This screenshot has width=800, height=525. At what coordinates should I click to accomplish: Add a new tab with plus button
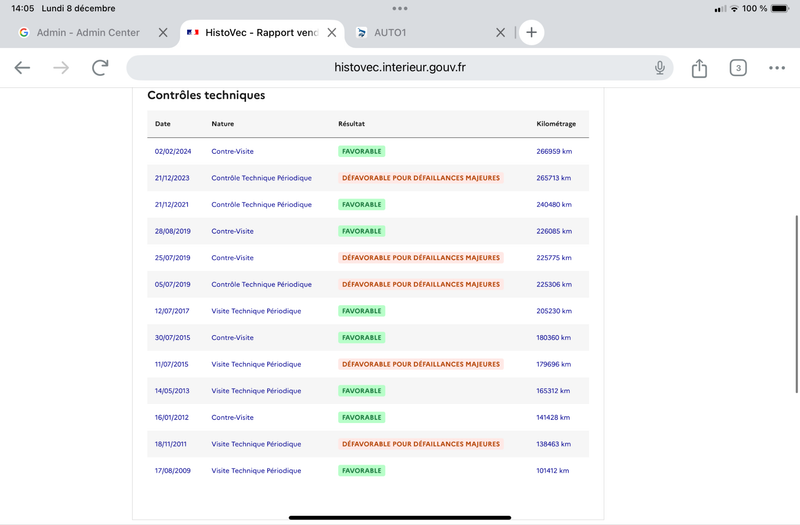(x=531, y=32)
